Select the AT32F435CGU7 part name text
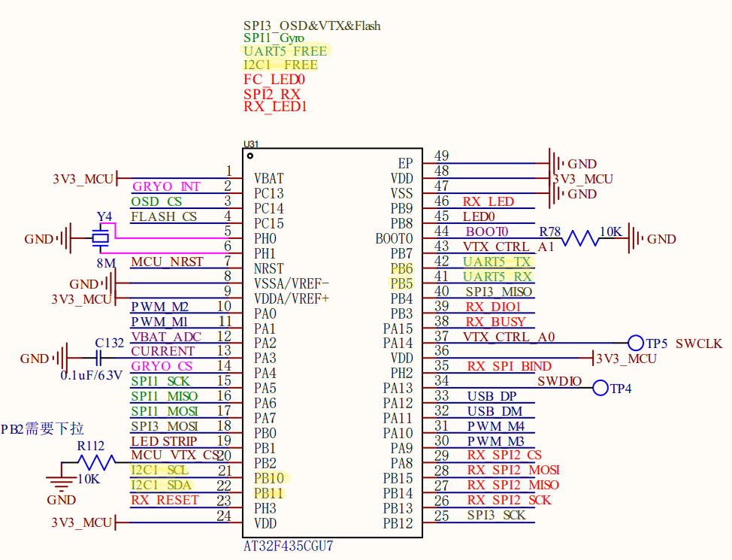Screen dimensions: 732x560 289,546
